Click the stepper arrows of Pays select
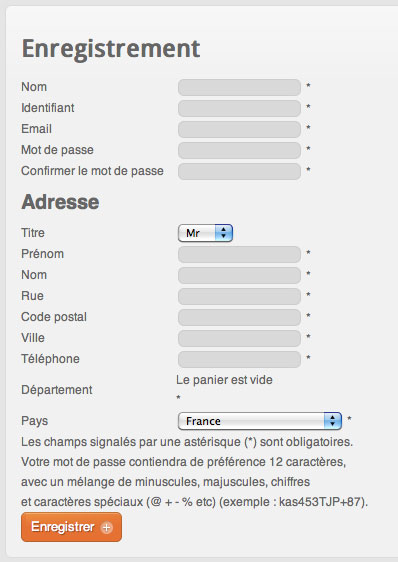Screen dimensions: 398x562 click(x=333, y=421)
